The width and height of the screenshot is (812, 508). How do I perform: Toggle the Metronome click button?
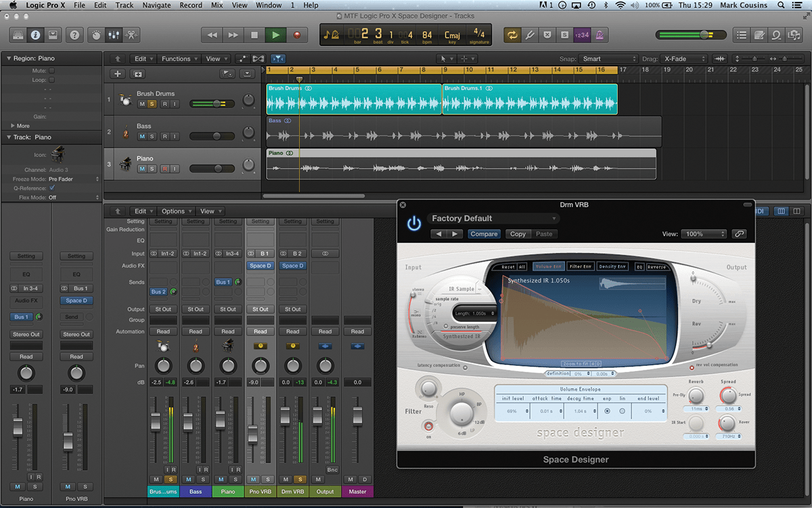pos(600,35)
